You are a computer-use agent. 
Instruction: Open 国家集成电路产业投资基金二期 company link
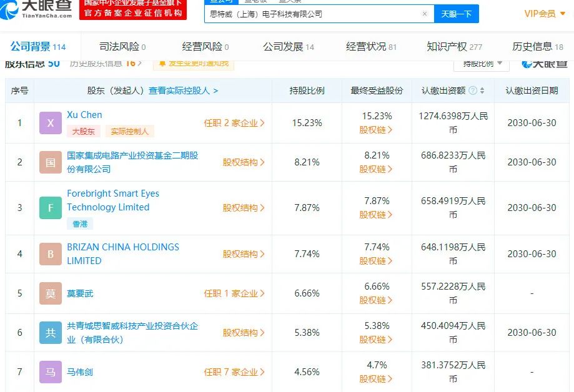click(x=132, y=162)
